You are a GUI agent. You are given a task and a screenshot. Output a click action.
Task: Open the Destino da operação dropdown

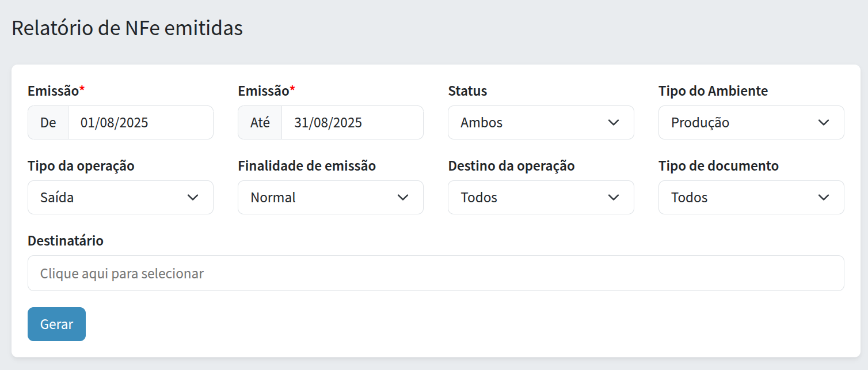tap(540, 198)
